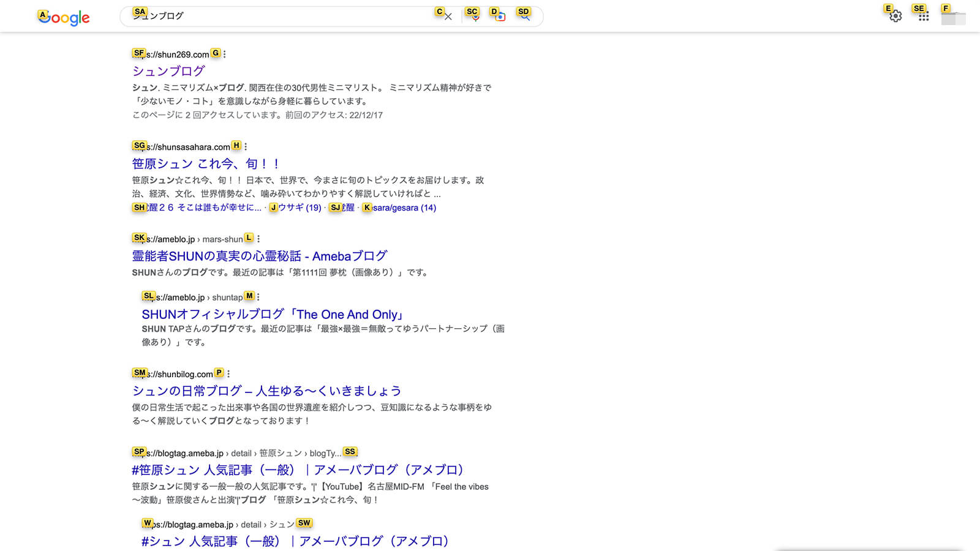Viewport: 980px width, 551px height.
Task: Open options menu for shunbilog.com result
Action: (228, 373)
